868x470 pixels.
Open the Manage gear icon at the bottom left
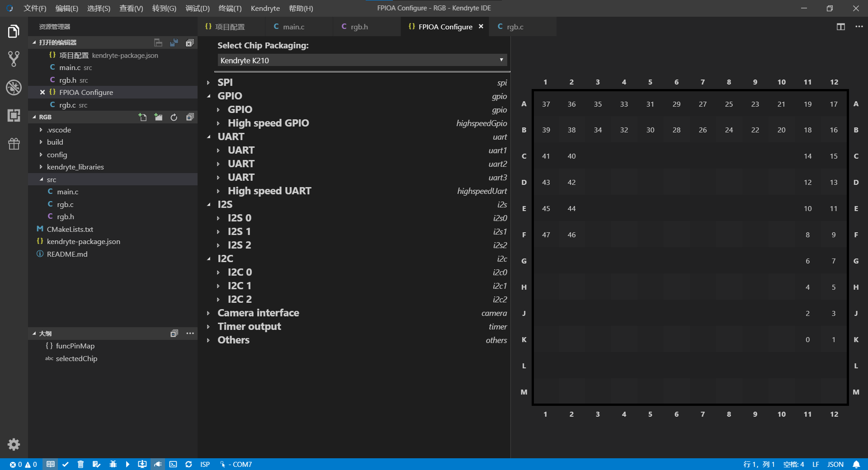[14, 444]
